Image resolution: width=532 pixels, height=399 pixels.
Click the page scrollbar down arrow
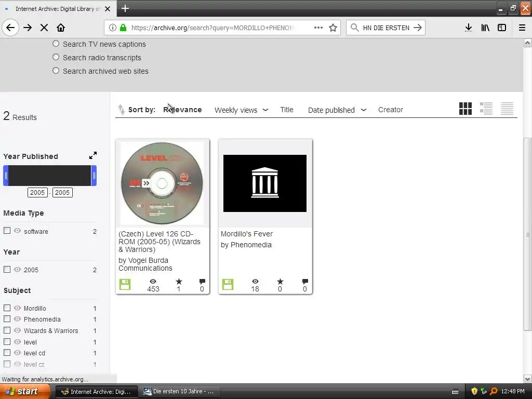pos(527,379)
